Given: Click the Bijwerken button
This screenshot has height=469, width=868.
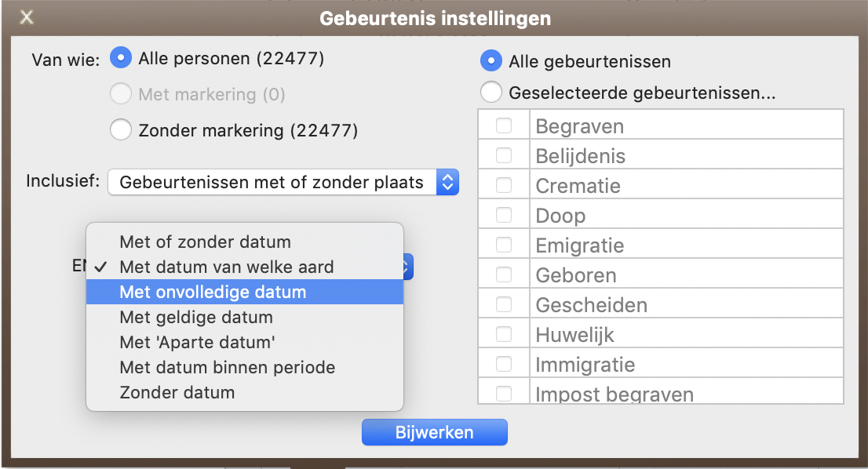Looking at the screenshot, I should (x=434, y=432).
